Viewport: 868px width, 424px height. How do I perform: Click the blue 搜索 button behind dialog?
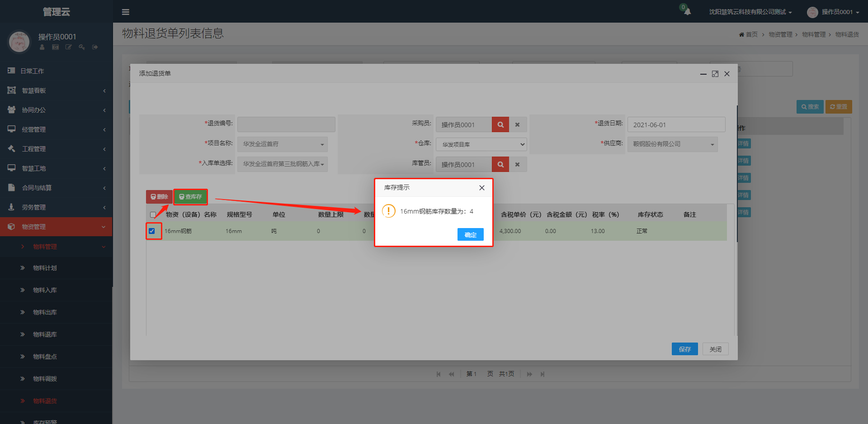[810, 107]
